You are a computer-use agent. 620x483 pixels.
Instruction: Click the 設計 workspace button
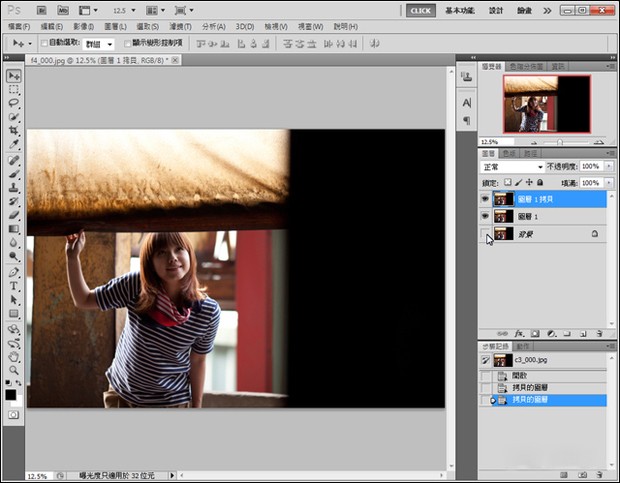tap(497, 10)
